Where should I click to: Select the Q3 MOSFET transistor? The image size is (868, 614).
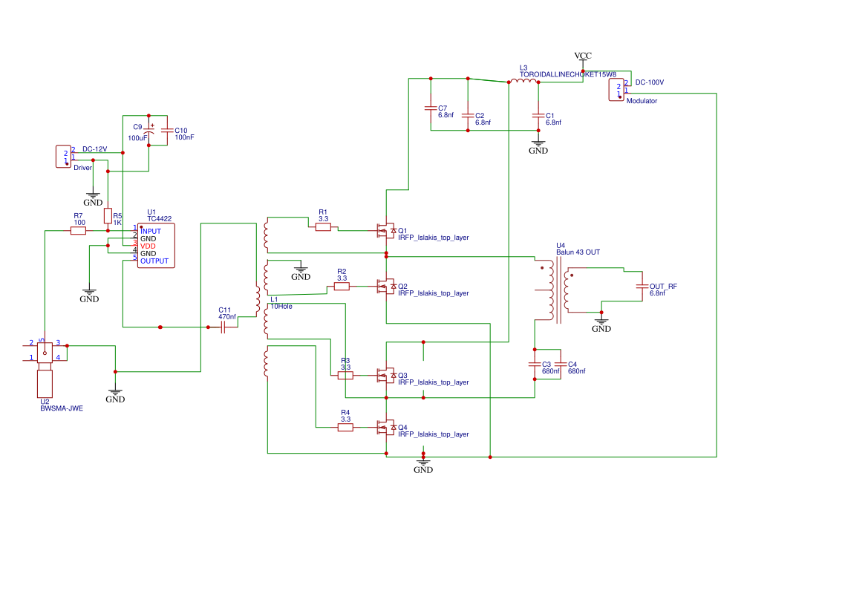click(x=386, y=376)
